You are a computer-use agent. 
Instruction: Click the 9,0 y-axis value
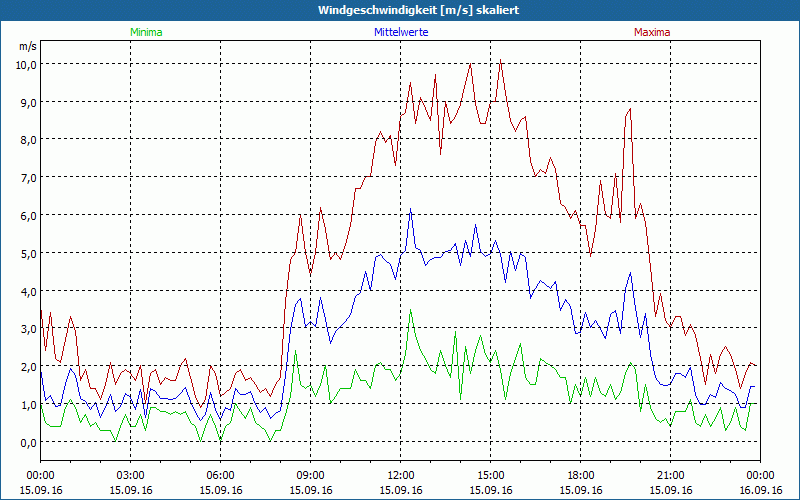[x=29, y=102]
